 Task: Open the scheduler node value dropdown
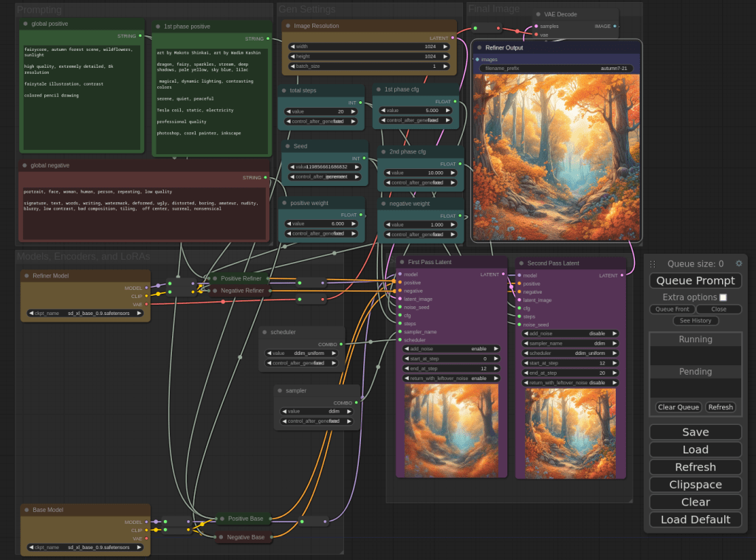[303, 353]
